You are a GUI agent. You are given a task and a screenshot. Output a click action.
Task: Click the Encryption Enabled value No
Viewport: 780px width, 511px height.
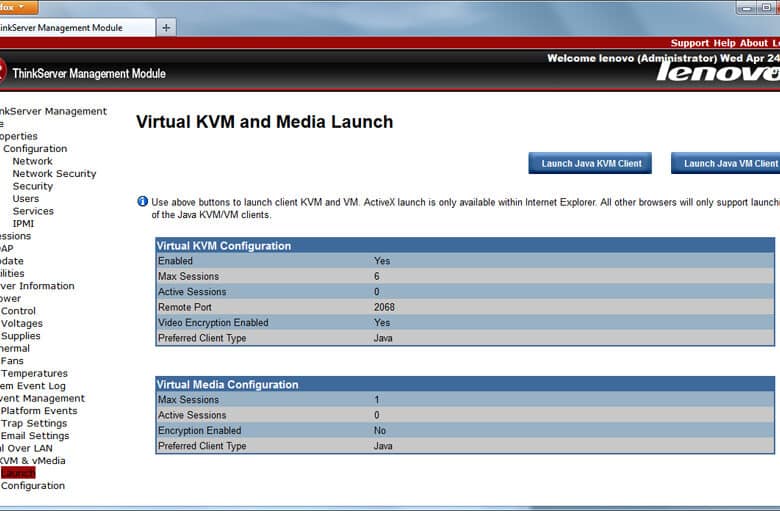[x=380, y=430]
